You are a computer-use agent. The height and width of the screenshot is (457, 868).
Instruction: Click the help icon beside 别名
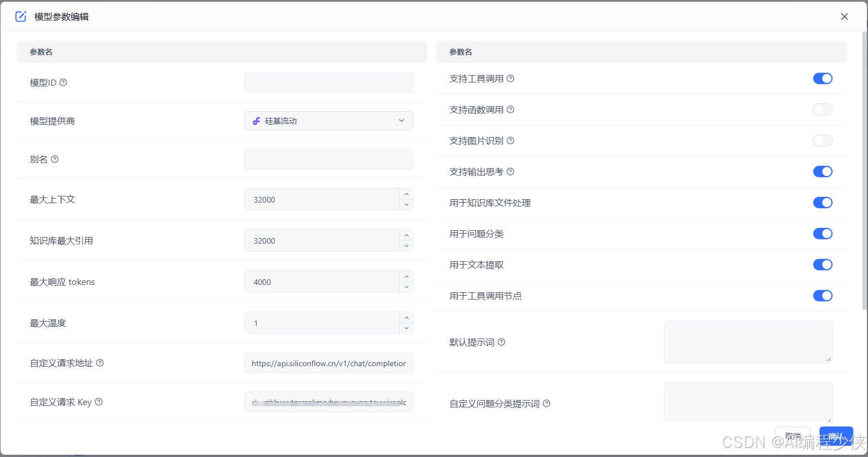click(56, 159)
